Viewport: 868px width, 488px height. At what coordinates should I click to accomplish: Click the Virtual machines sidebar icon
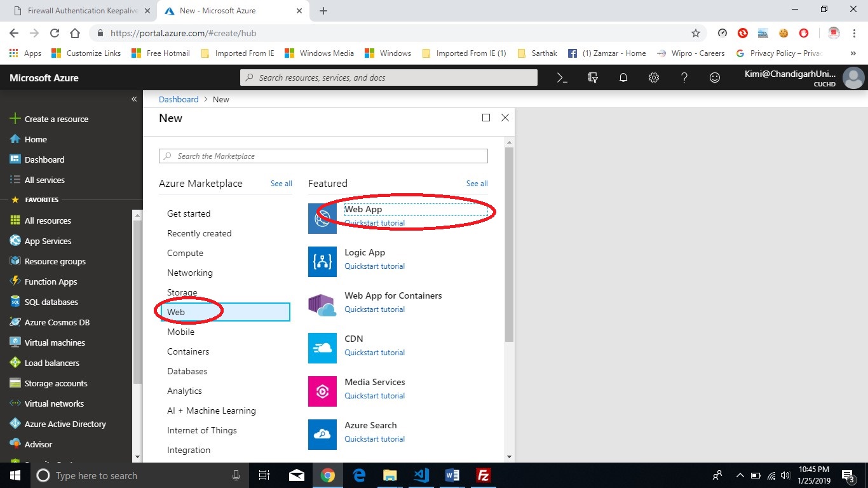pos(15,342)
